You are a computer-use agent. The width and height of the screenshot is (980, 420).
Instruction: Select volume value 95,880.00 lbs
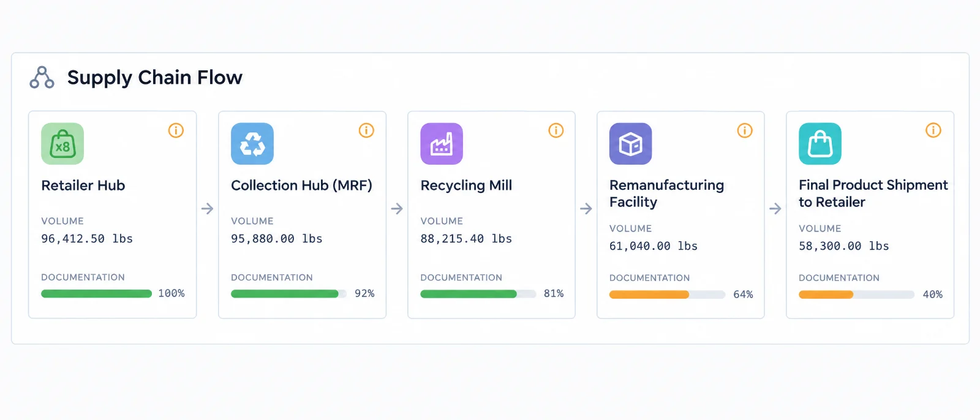click(277, 239)
